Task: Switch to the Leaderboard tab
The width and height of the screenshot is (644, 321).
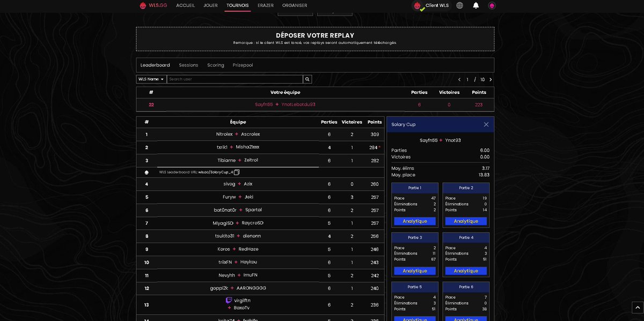Action: click(155, 65)
